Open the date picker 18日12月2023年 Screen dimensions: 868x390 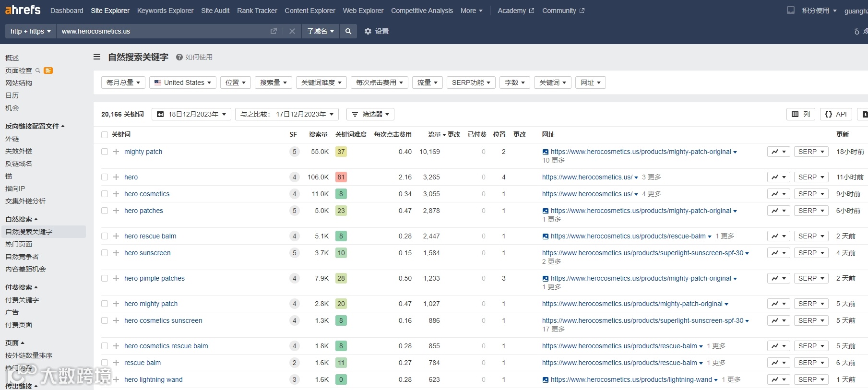191,114
